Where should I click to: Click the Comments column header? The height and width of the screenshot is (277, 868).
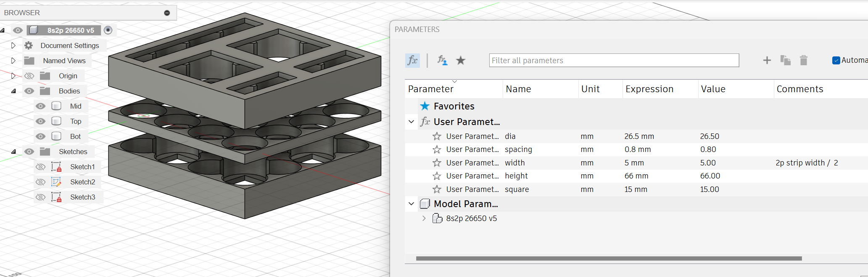tap(821, 89)
